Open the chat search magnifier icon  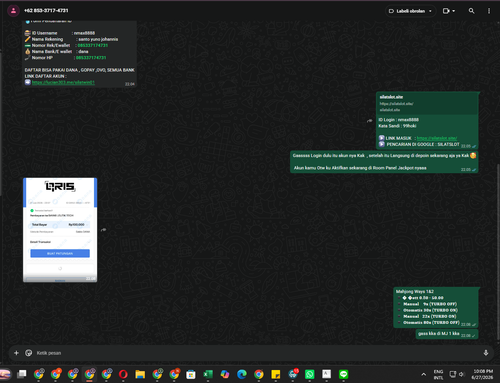click(x=471, y=11)
